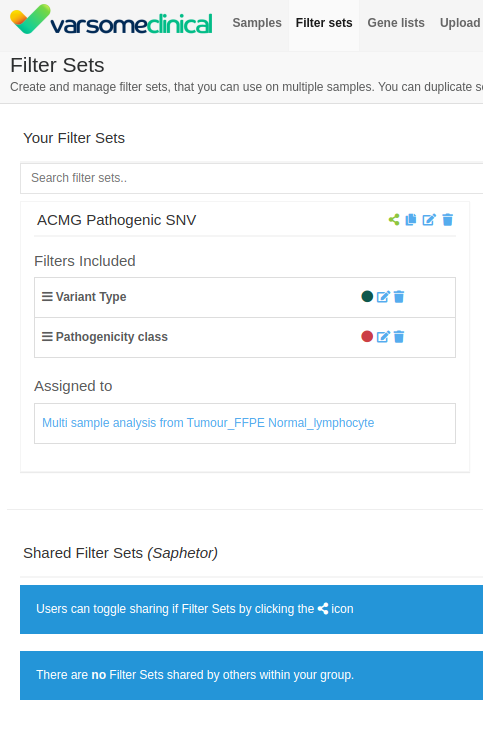483x743 pixels.
Task: Edit the Pathogenicity class filter
Action: click(x=383, y=336)
